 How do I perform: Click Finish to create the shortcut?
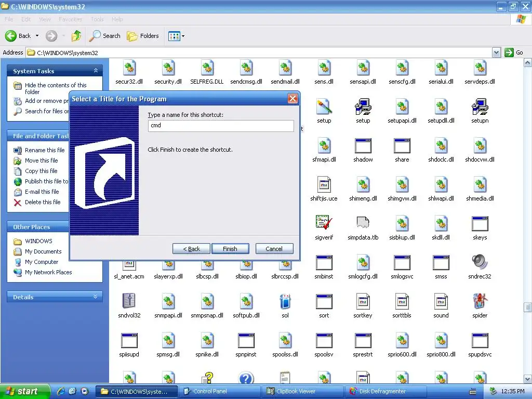(x=230, y=249)
